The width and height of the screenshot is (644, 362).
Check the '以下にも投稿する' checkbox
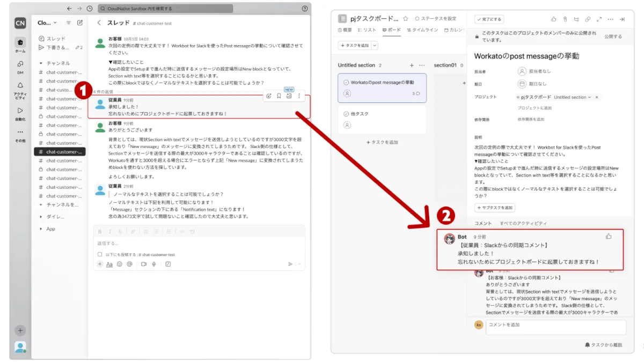pyautogui.click(x=100, y=254)
